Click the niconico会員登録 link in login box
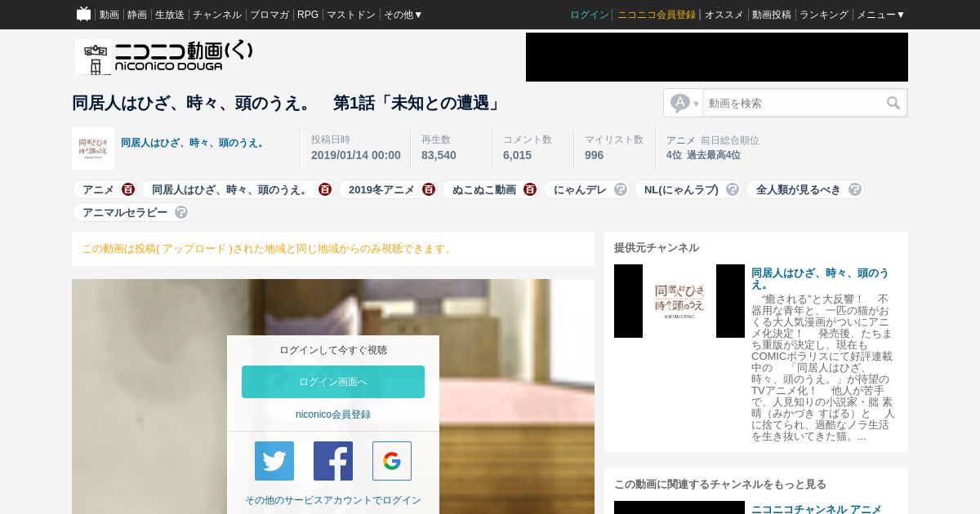The height and width of the screenshot is (514, 980). [333, 414]
